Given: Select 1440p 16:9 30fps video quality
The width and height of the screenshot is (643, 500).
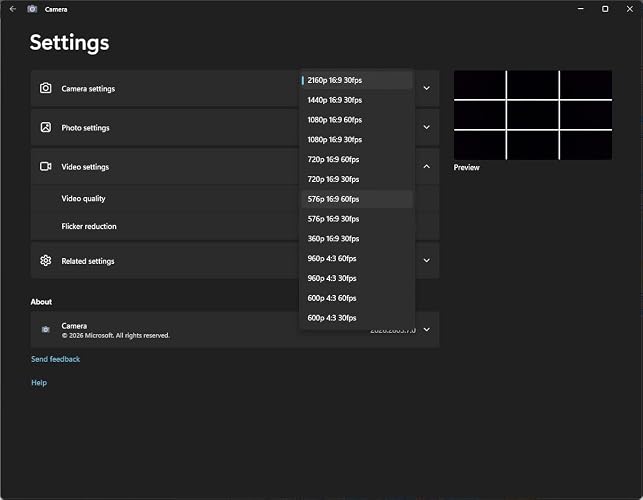Looking at the screenshot, I should pos(356,100).
